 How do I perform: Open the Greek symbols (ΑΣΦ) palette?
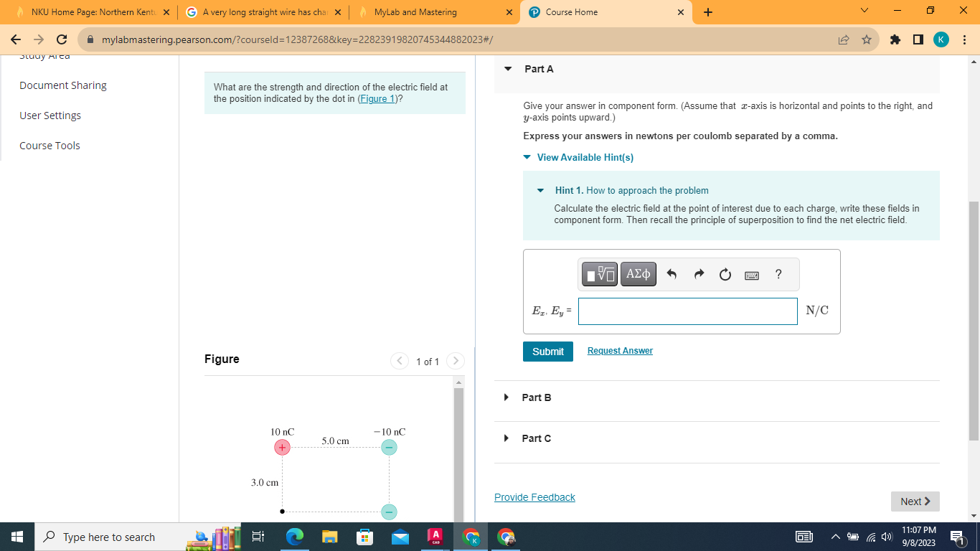(x=638, y=274)
